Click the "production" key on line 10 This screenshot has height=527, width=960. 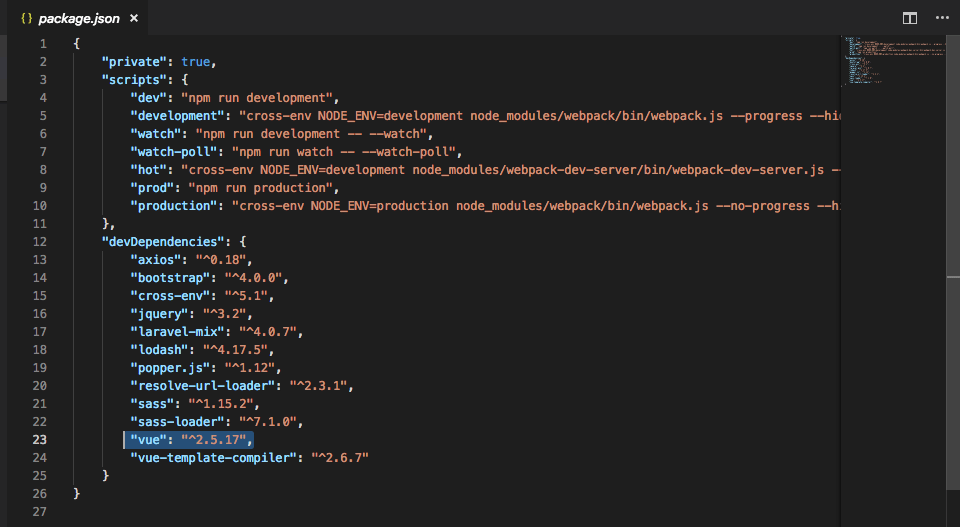coord(174,206)
